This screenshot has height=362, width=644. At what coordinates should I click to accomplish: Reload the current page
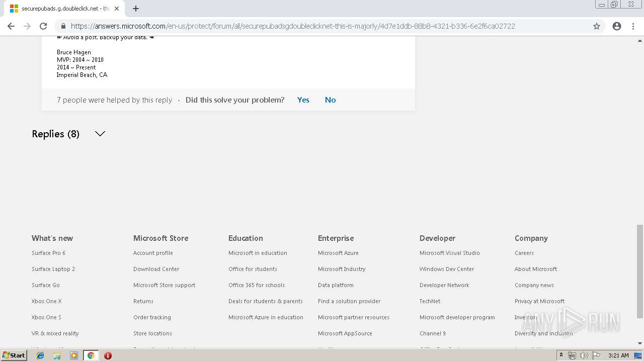click(x=43, y=26)
